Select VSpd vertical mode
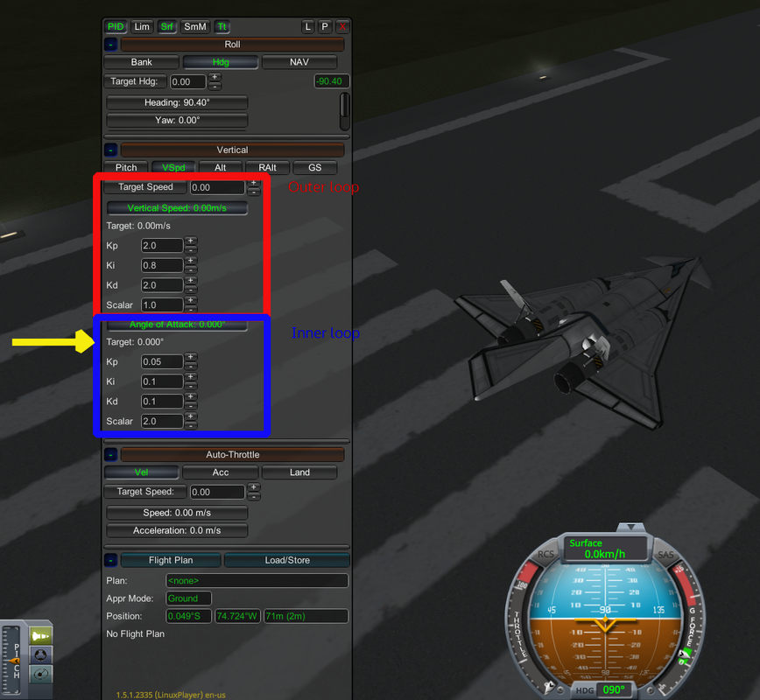Screen dimensions: 760x700 pyautogui.click(x=173, y=168)
